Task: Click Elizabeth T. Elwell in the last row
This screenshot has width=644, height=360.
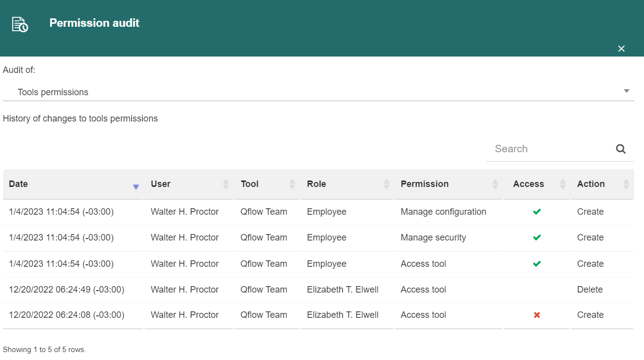Action: [x=343, y=315]
